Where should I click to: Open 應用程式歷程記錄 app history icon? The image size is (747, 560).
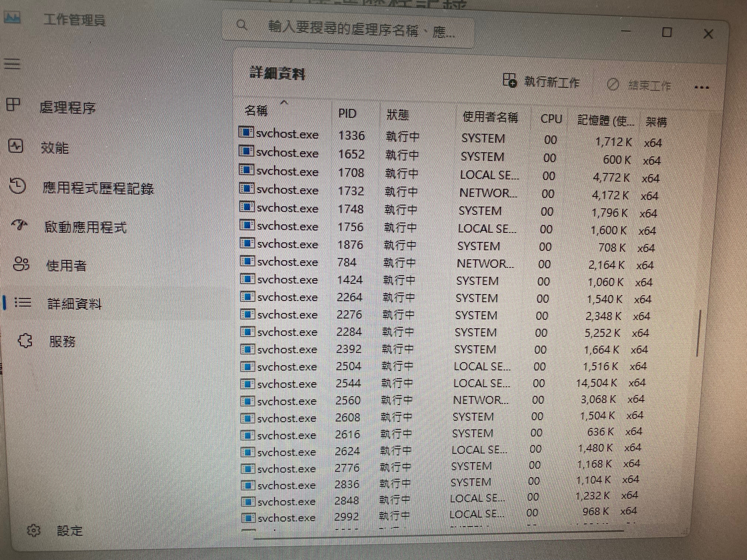pos(17,186)
